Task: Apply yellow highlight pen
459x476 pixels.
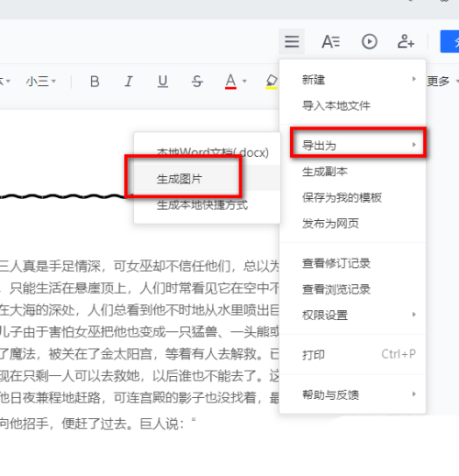Action: 271,82
